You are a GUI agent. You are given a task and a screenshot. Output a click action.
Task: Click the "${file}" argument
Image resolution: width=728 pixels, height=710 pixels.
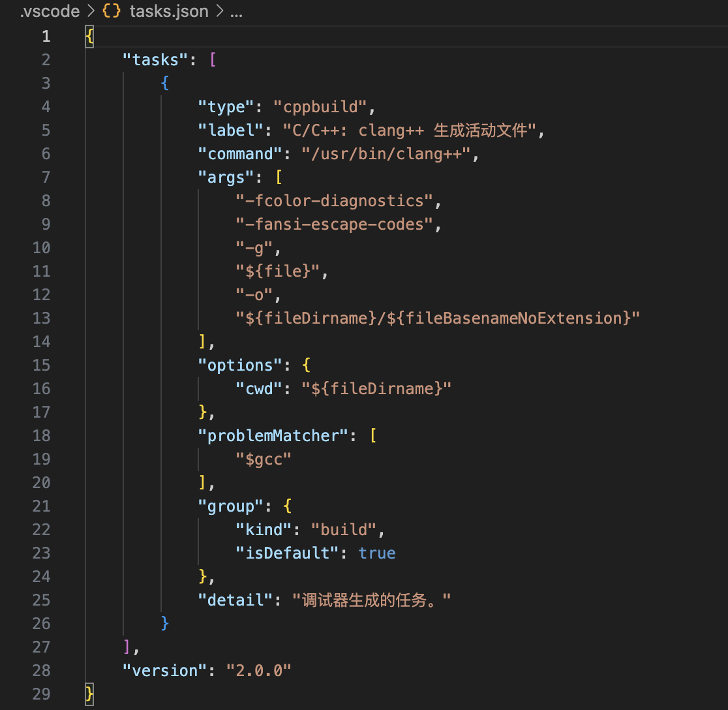click(278, 271)
